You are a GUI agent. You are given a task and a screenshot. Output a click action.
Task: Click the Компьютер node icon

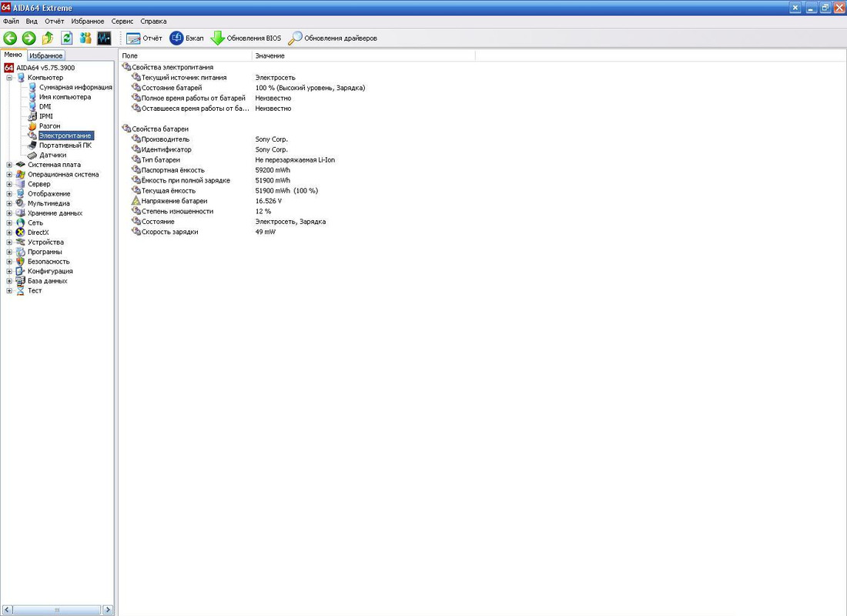(x=21, y=77)
